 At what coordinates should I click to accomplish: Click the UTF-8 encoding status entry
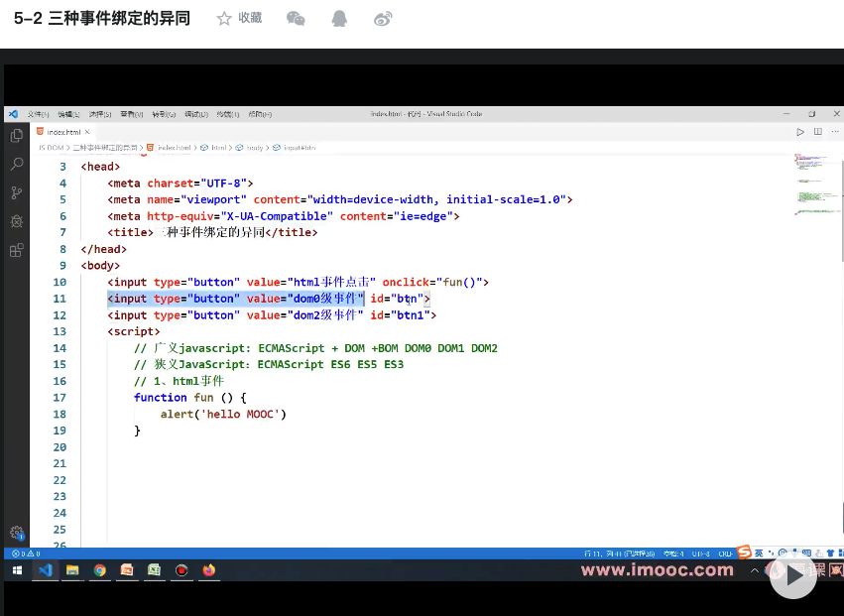[701, 554]
